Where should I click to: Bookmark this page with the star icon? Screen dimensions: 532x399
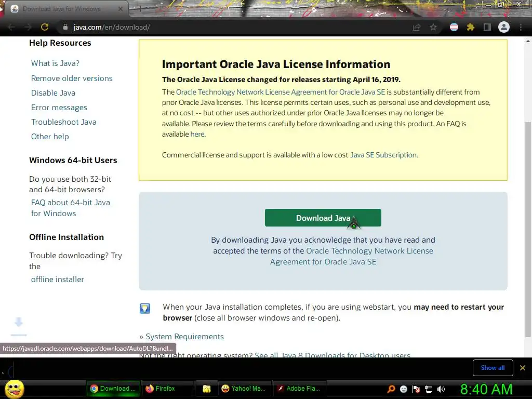point(433,27)
